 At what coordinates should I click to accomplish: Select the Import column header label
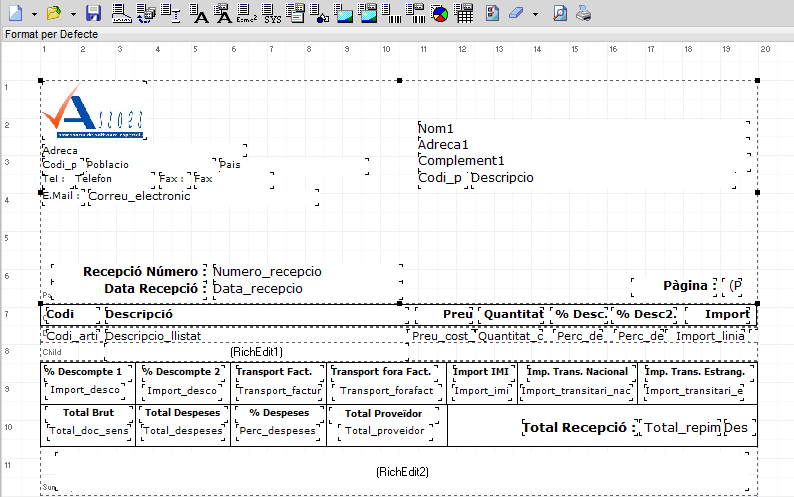click(x=719, y=315)
